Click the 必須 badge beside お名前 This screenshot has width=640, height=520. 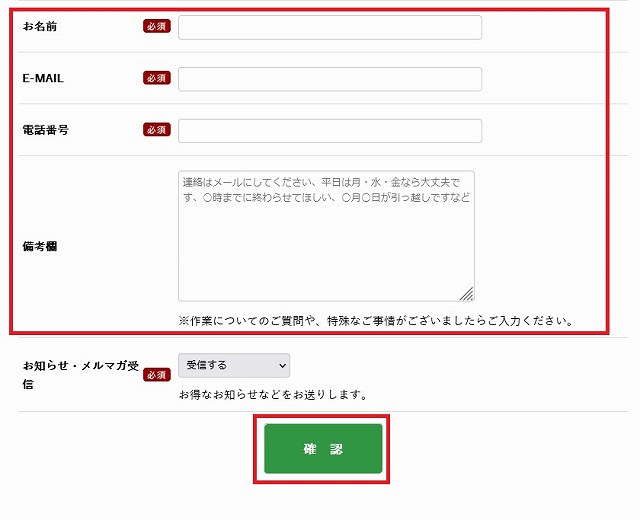coord(157,26)
